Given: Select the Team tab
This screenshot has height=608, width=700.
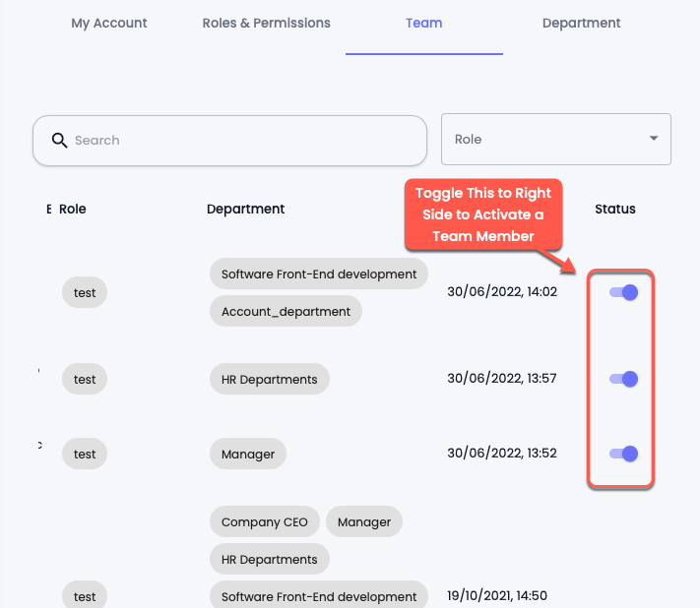Looking at the screenshot, I should click(x=423, y=23).
